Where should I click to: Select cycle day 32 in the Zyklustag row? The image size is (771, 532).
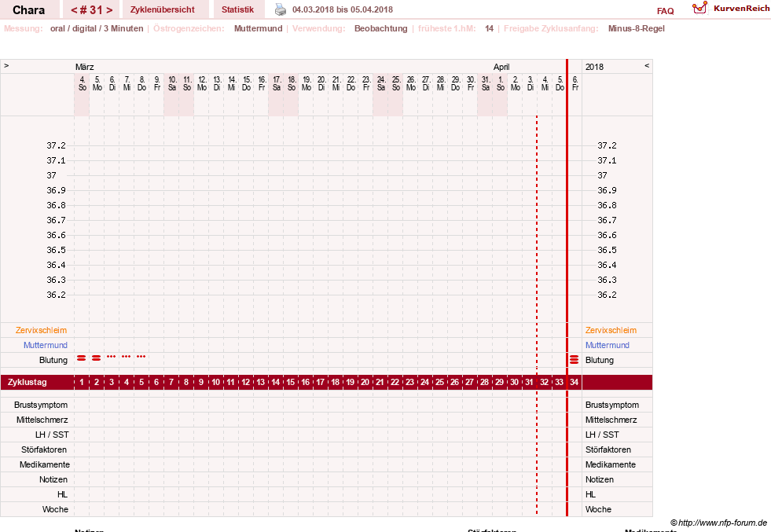(545, 382)
